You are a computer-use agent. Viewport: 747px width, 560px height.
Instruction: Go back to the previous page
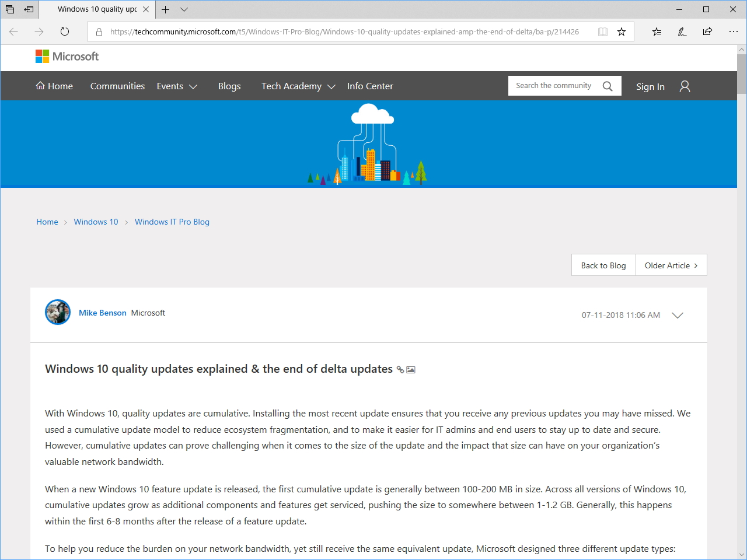(14, 32)
